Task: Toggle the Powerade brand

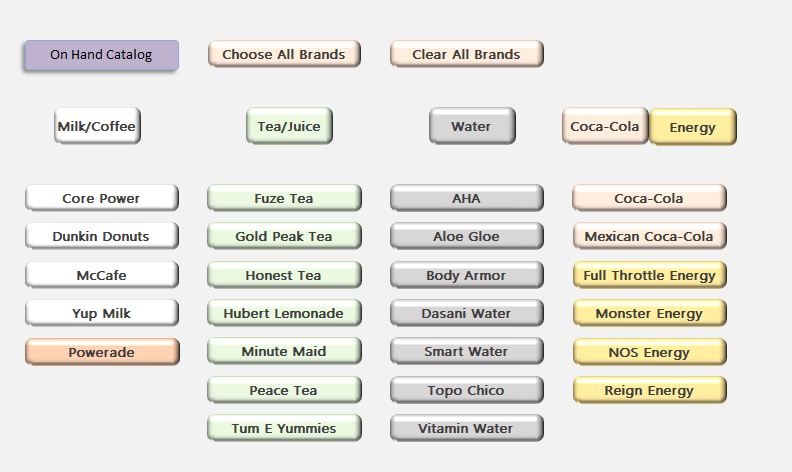Action: 102,352
